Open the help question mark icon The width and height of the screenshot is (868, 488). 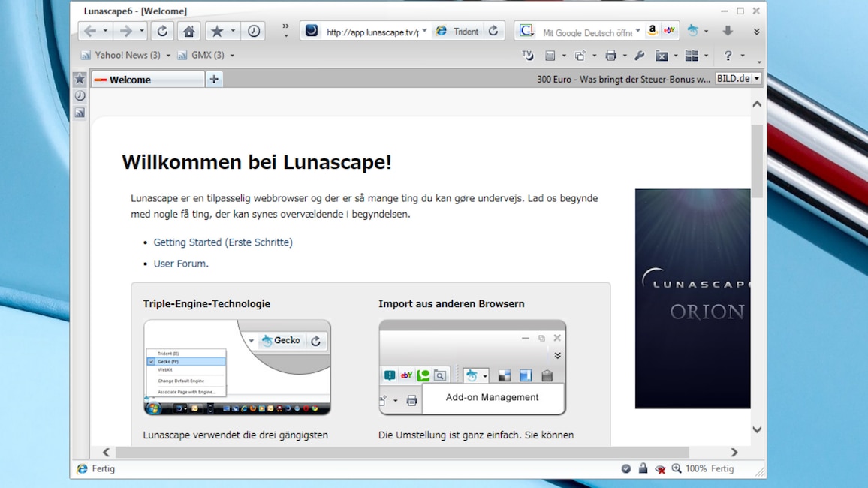tap(728, 56)
